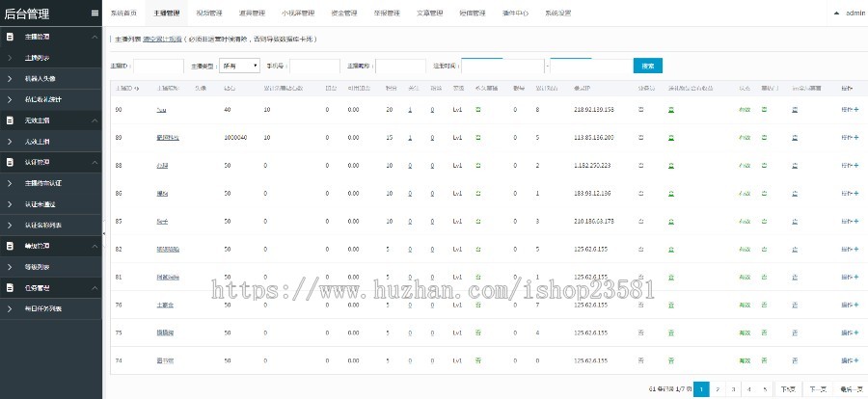Image resolution: width=868 pixels, height=399 pixels.
Task: Open the nickname link in row ID 89
Action: [168, 138]
